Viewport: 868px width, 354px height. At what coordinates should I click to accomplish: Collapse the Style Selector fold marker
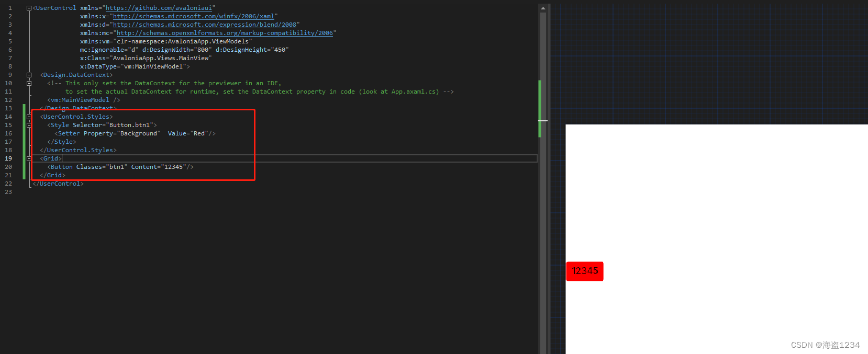(29, 125)
